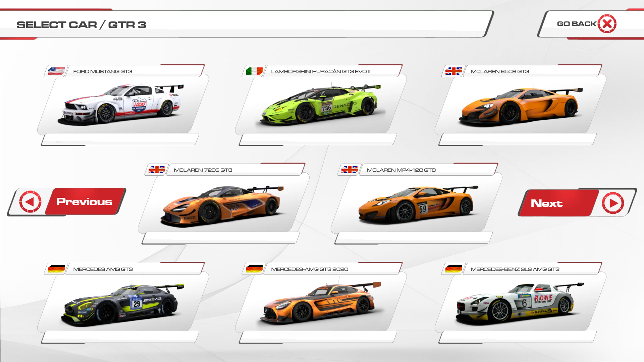
Task: Click the GO BACK text button
Action: (x=576, y=24)
